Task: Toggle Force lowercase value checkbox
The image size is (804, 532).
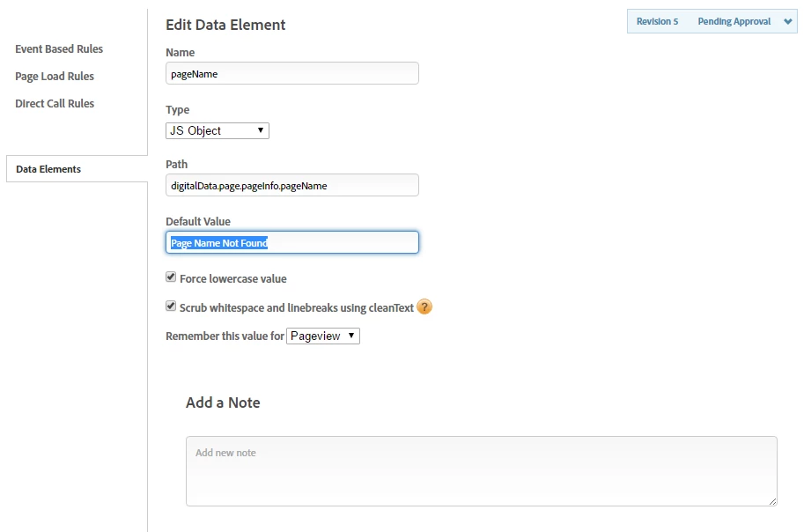Action: point(171,277)
